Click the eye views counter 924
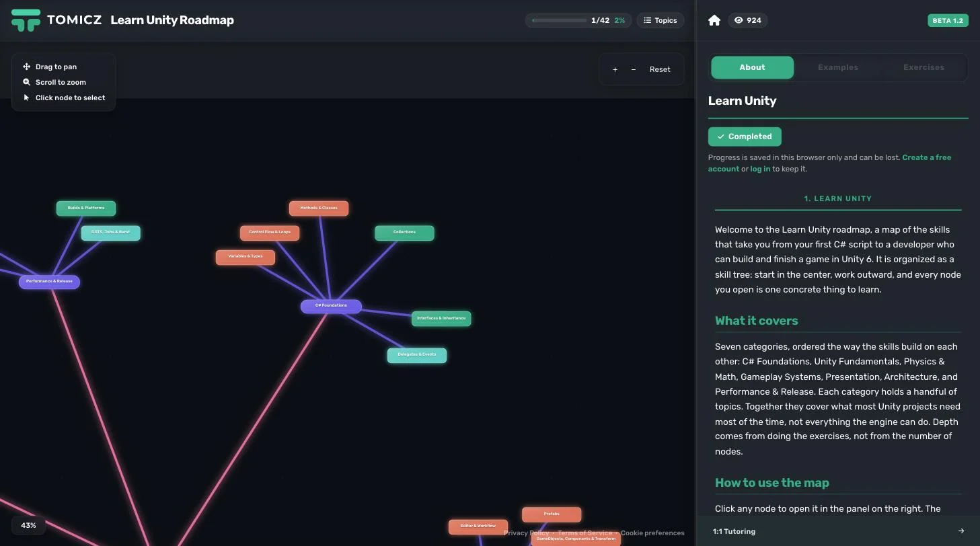Image resolution: width=980 pixels, height=546 pixels. point(747,20)
